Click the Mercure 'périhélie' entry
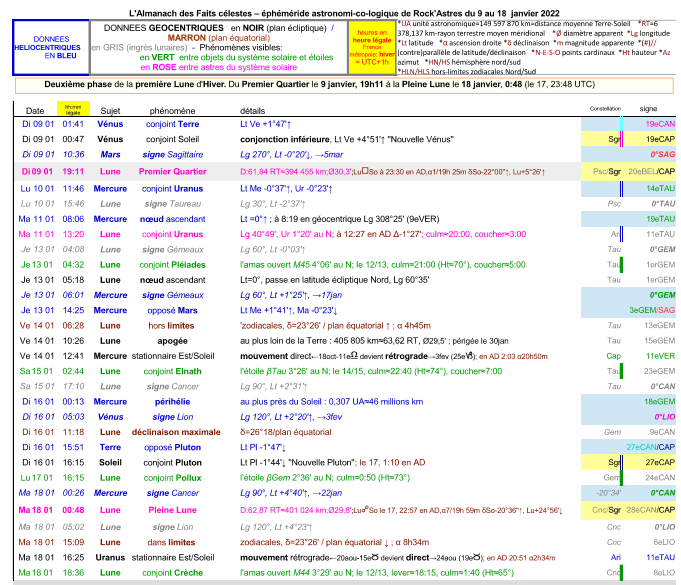Screen dimensions: 681x585 pos(173,401)
